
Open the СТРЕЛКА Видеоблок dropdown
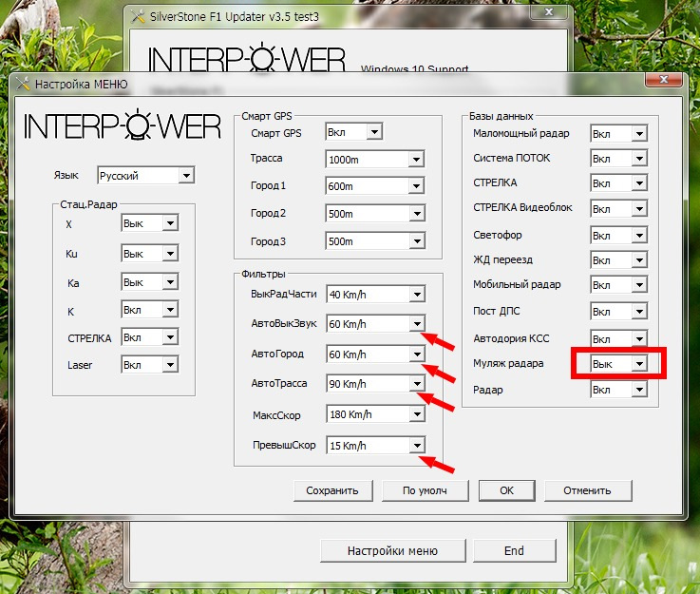pos(618,208)
